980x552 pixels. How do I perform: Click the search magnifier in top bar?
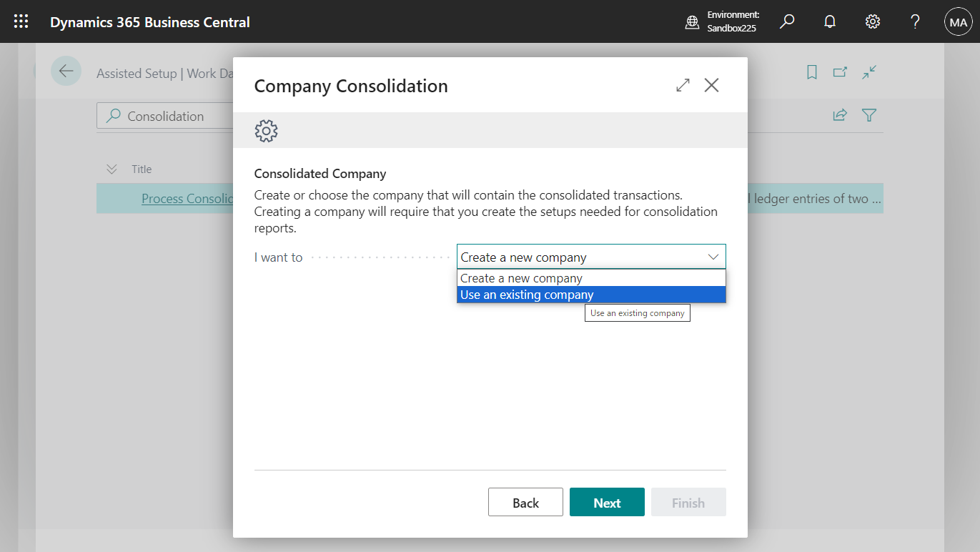tap(787, 21)
